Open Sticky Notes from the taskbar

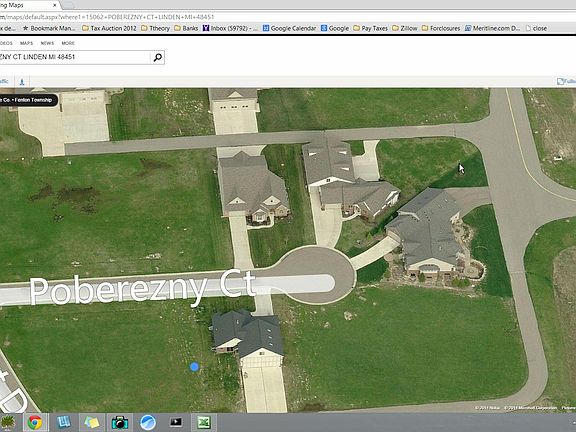tap(91, 423)
